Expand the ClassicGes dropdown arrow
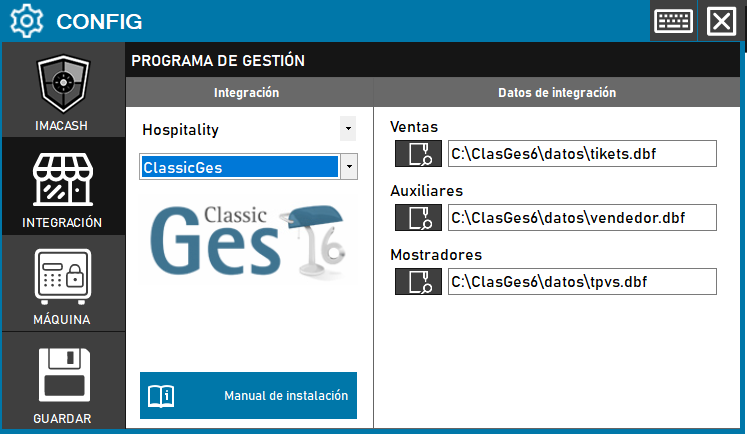 pos(348,167)
